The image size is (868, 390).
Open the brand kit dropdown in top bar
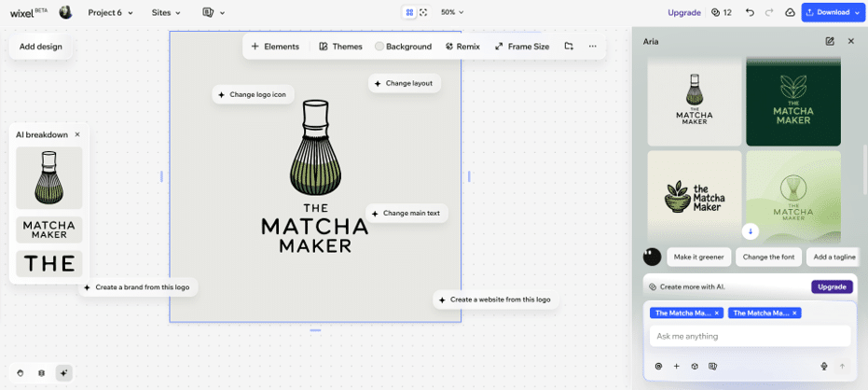click(x=214, y=13)
